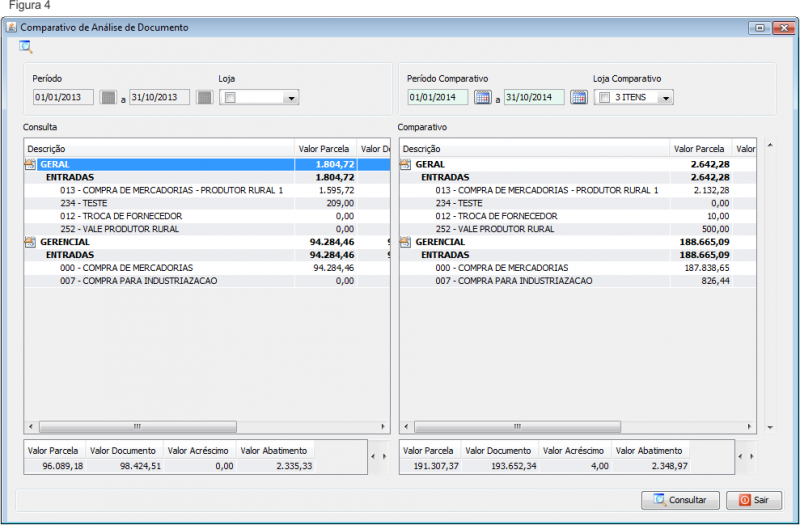Toggle the Loja Comparativo 3 ITENS checkbox
Screen dimensions: 800x525
pos(605,97)
